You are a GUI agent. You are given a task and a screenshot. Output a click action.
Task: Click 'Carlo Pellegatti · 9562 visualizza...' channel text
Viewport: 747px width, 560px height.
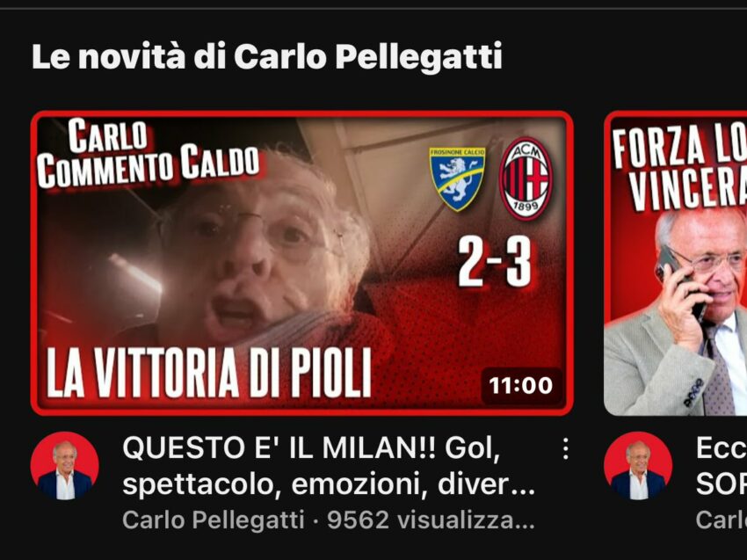329,520
